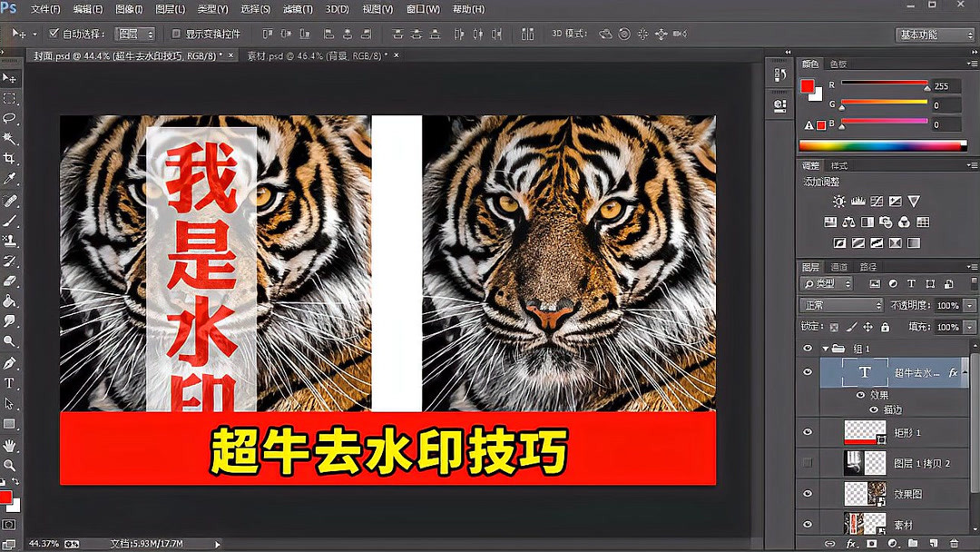980x552 pixels.
Task: Hide the 矩形 1 layer
Action: (806, 432)
